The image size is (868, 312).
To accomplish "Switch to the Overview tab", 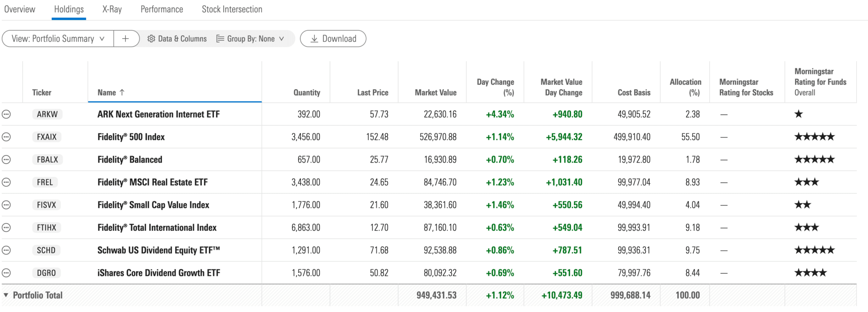I will [x=19, y=9].
